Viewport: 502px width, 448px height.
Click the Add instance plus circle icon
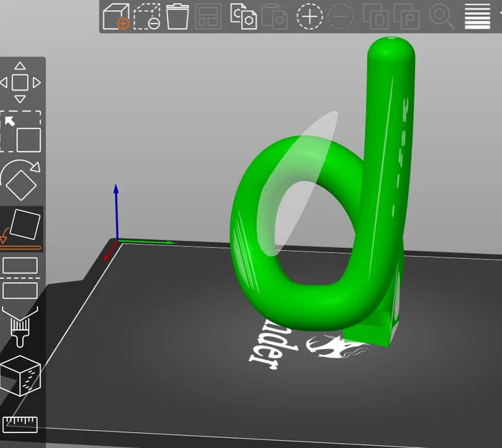click(x=310, y=16)
